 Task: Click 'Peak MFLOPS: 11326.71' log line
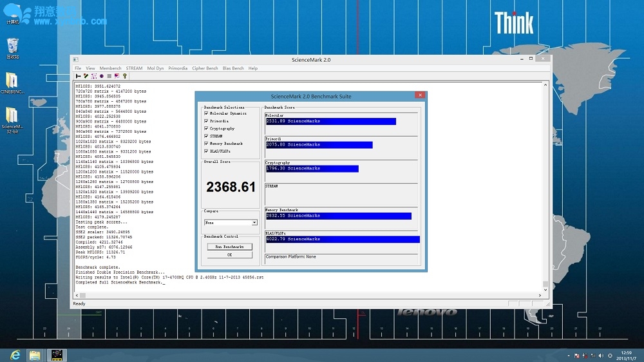[x=100, y=252]
